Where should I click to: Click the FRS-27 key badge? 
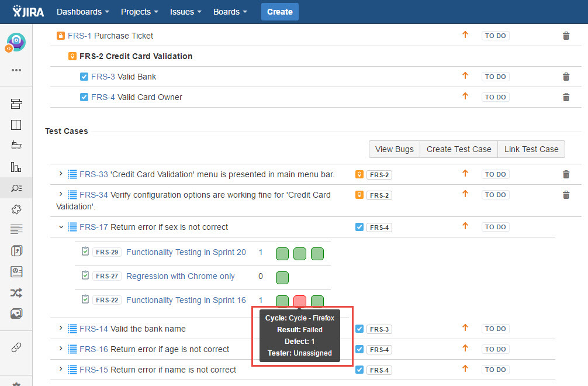tap(107, 276)
